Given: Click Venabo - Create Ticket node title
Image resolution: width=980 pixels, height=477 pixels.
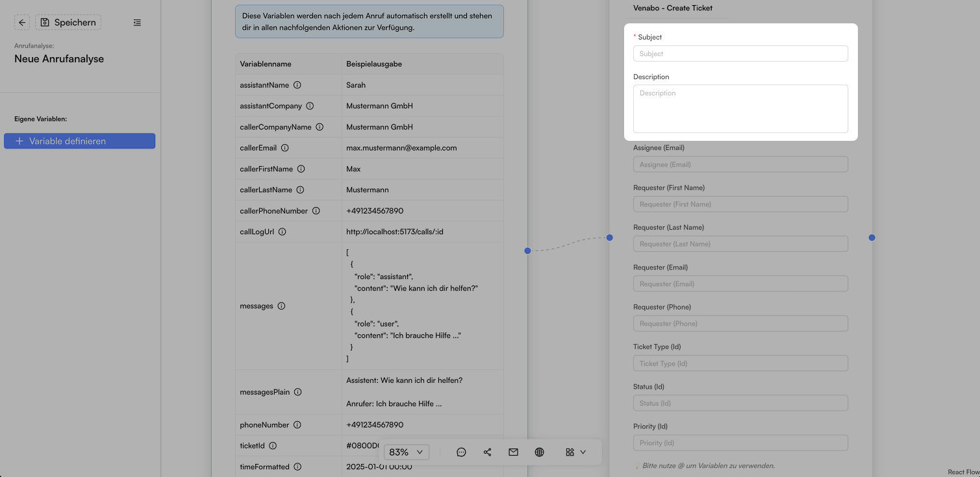Looking at the screenshot, I should pos(673,8).
